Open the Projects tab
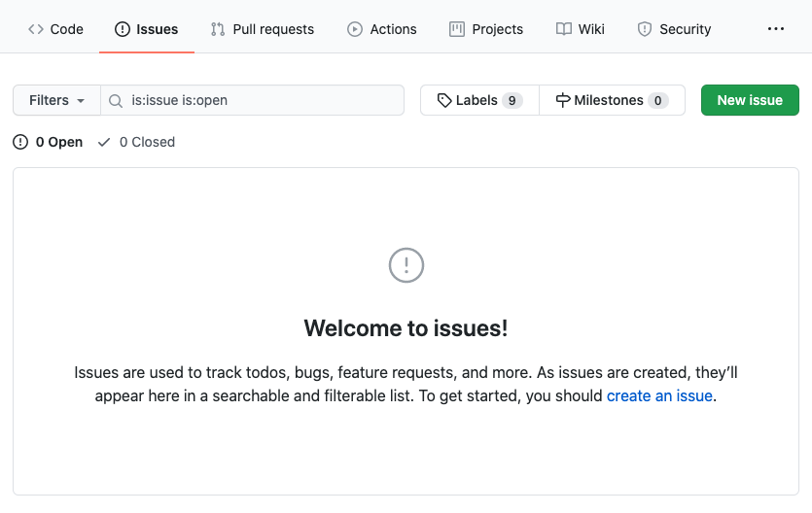Image resolution: width=812 pixels, height=513 pixels. (486, 29)
